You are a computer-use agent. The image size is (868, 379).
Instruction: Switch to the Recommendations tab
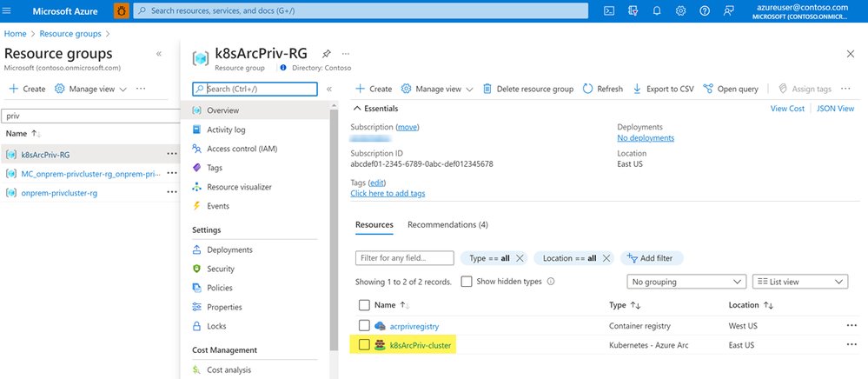[447, 224]
